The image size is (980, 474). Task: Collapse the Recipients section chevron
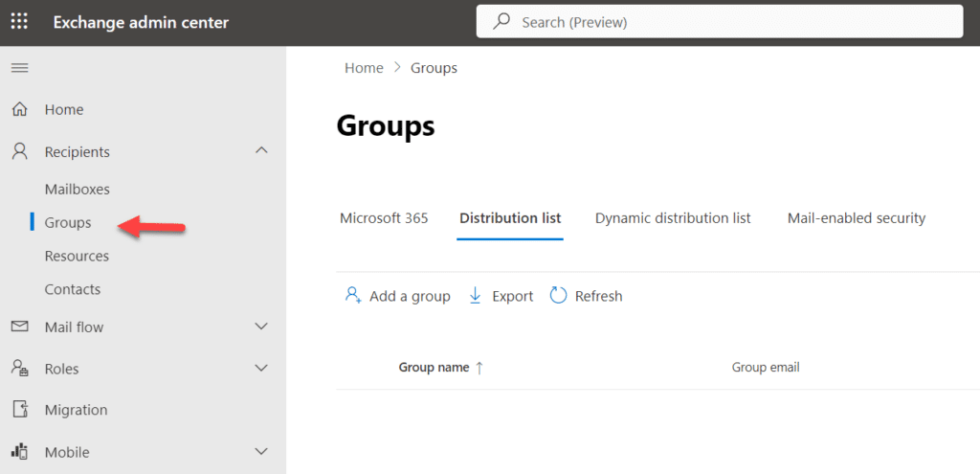click(261, 151)
